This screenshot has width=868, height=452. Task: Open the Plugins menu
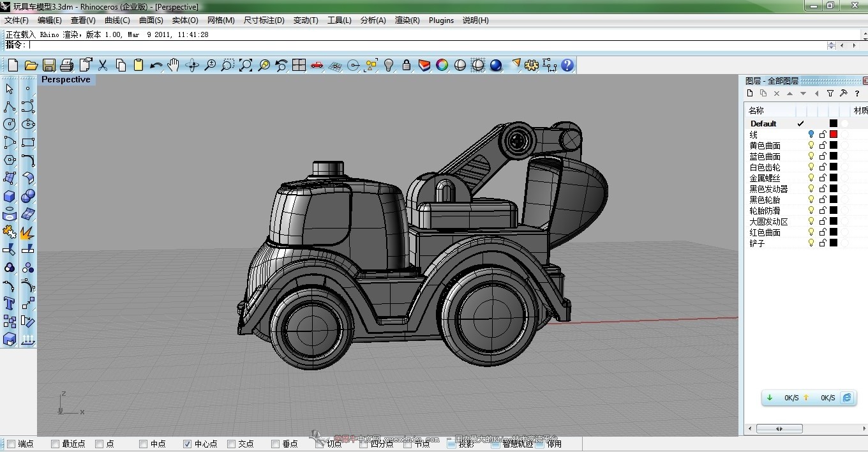click(441, 20)
